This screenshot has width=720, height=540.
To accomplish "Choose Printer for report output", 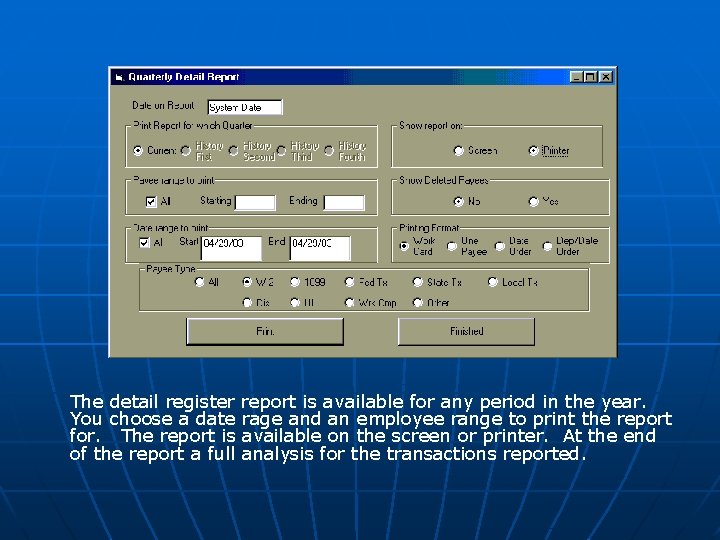I will [533, 151].
